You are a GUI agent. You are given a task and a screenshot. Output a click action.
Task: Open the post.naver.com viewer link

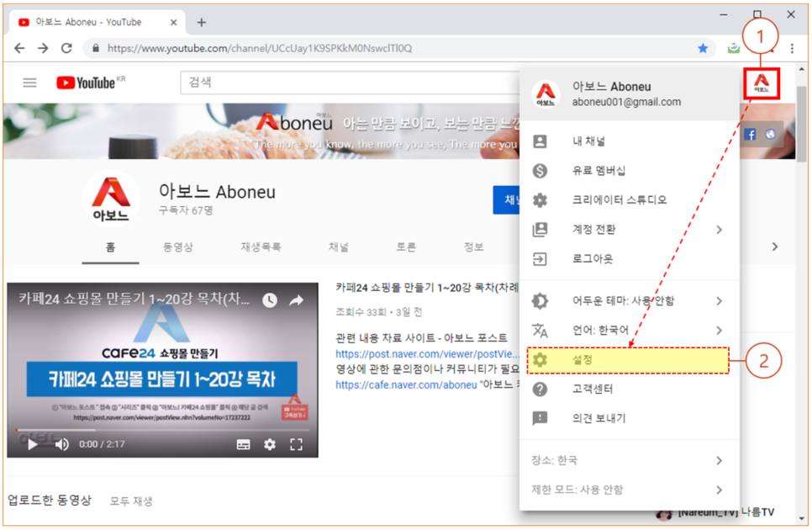427,354
